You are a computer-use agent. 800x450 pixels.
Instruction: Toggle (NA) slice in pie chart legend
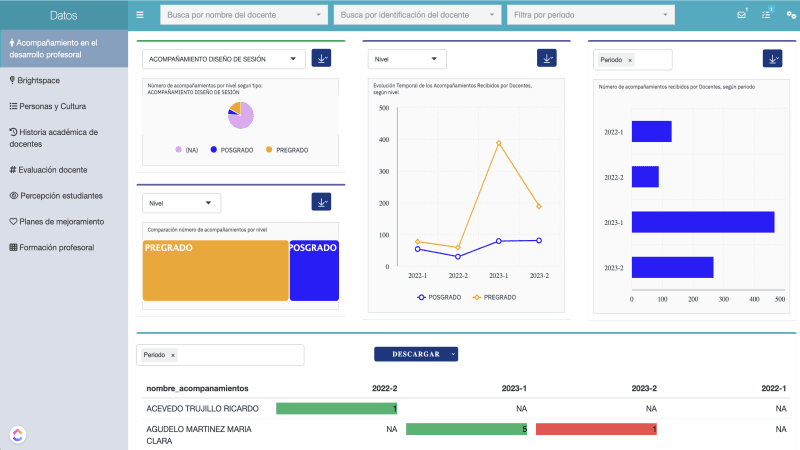pos(186,150)
